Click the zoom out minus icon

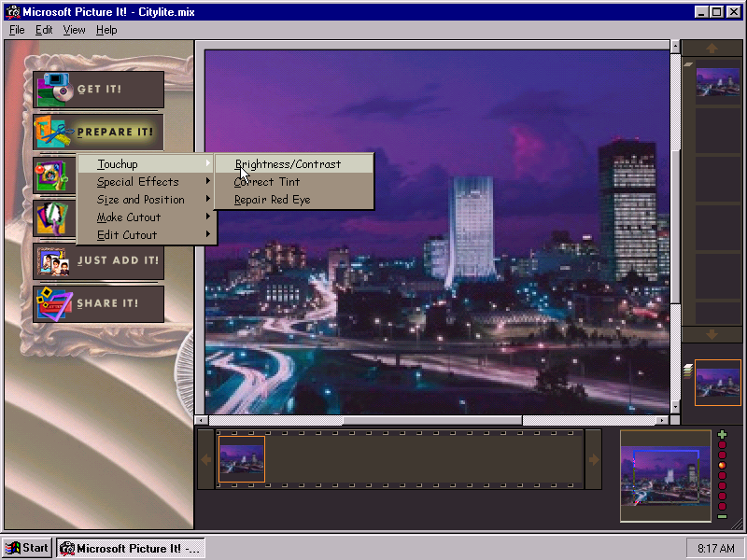723,515
